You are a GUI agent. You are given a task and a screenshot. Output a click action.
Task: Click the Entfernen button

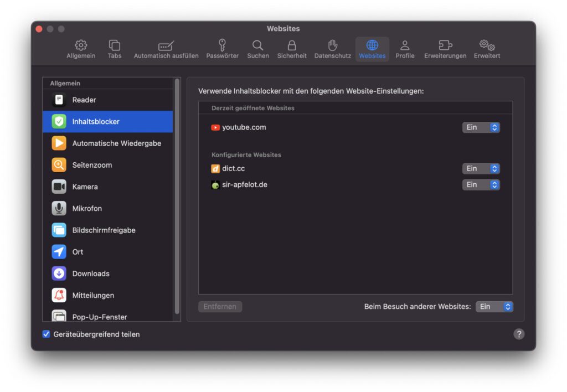[220, 307]
